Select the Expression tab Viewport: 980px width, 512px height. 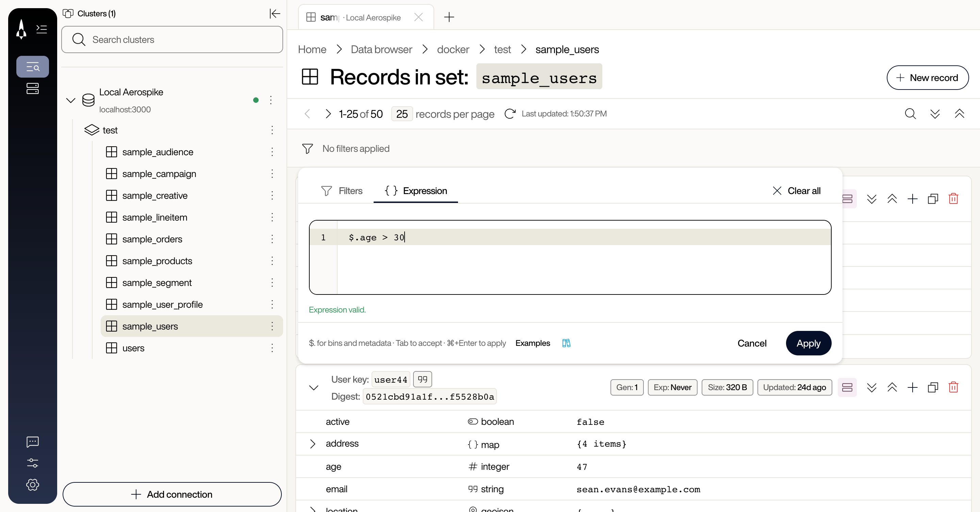coord(416,191)
